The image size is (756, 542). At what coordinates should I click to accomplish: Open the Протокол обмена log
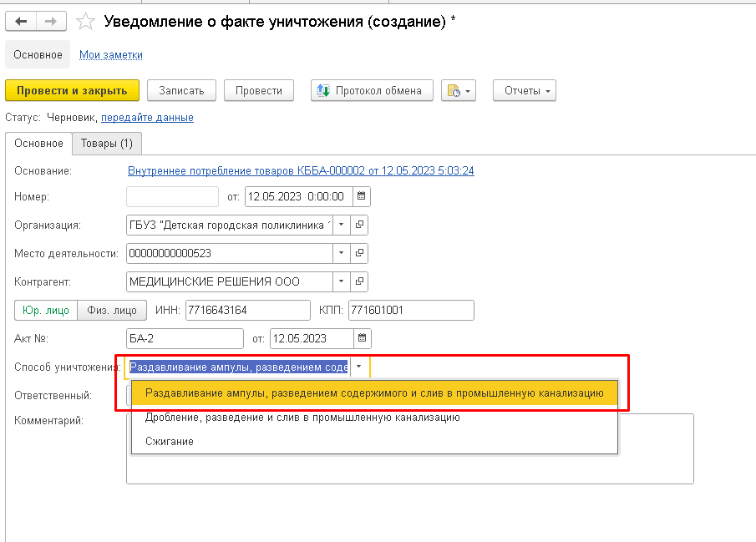(x=372, y=91)
